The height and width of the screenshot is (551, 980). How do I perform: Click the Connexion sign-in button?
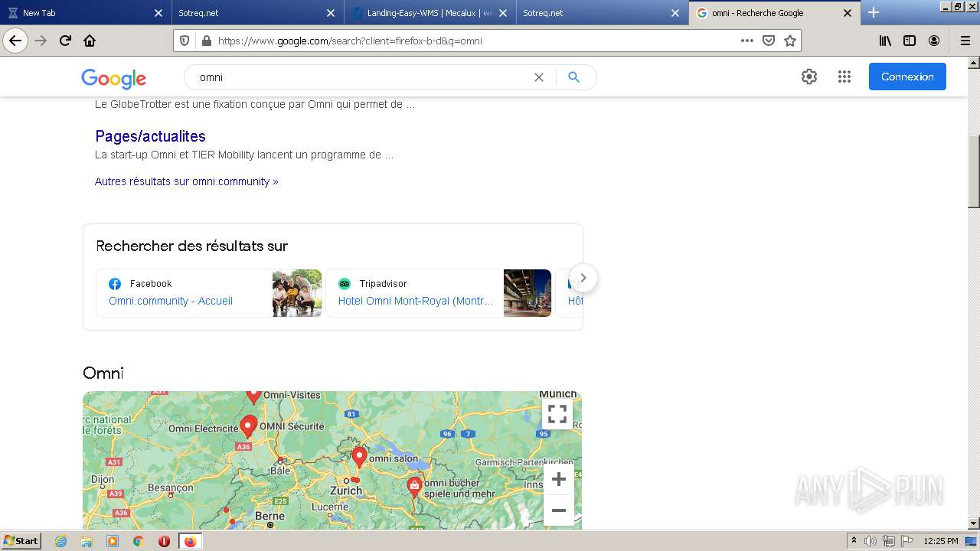pos(907,77)
